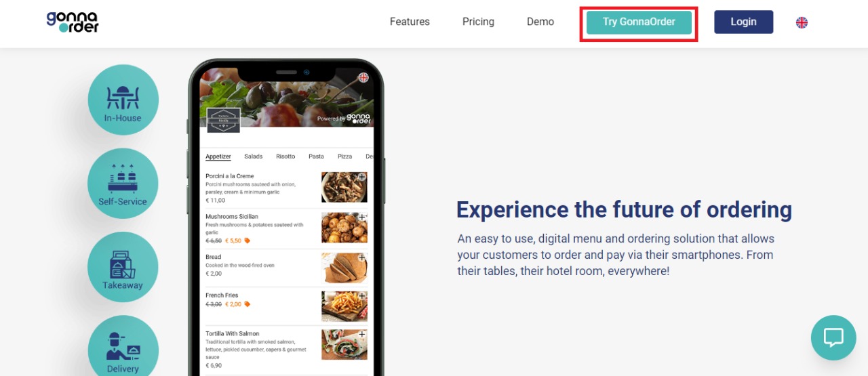Click the GonnaOrder logo
The image size is (868, 376).
point(73,22)
